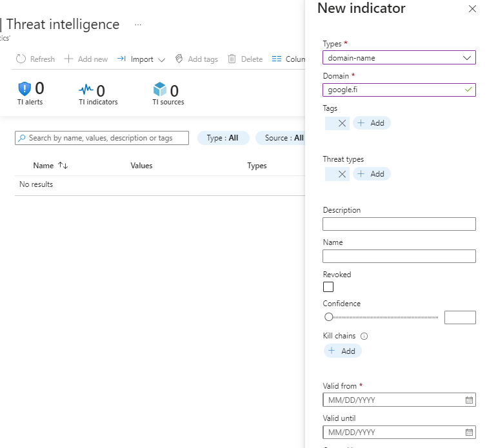The image size is (487, 448).
Task: Click the indicator search box
Action: pyautogui.click(x=102, y=138)
